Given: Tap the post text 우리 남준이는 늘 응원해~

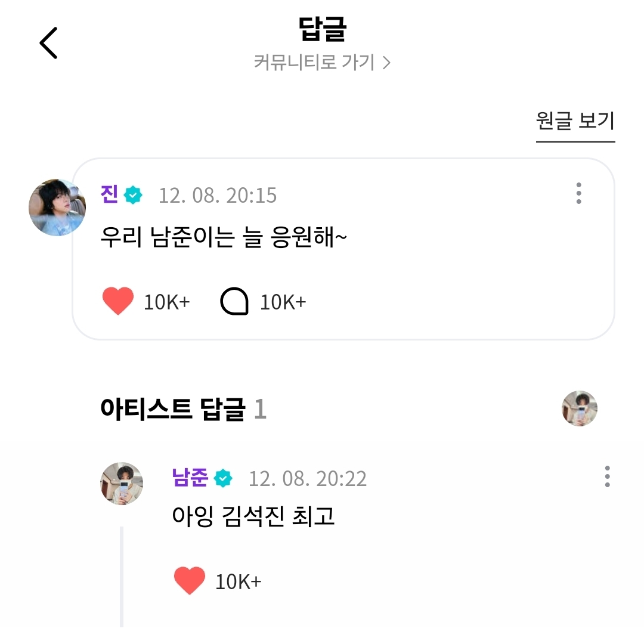Looking at the screenshot, I should click(x=224, y=237).
